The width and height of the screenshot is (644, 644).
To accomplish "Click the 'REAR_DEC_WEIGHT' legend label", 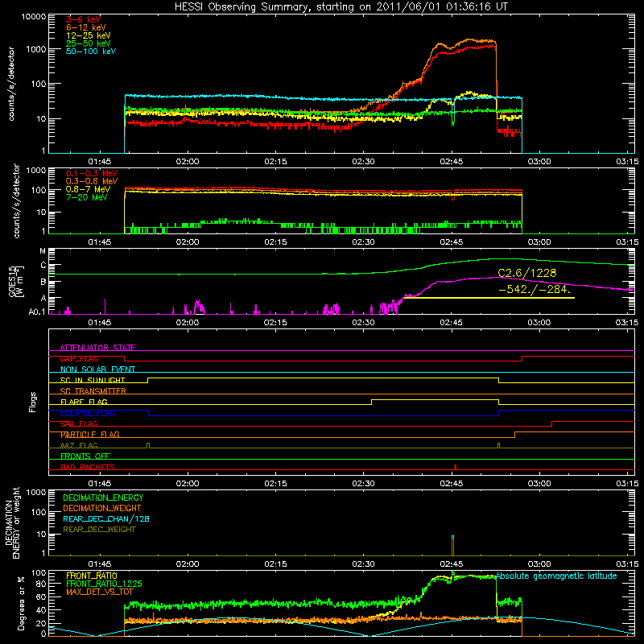I will point(99,530).
